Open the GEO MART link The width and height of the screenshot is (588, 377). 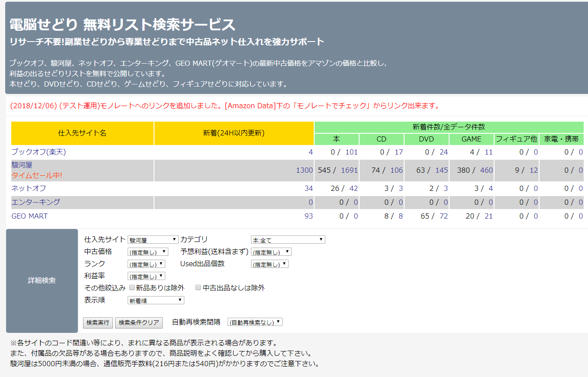click(29, 216)
